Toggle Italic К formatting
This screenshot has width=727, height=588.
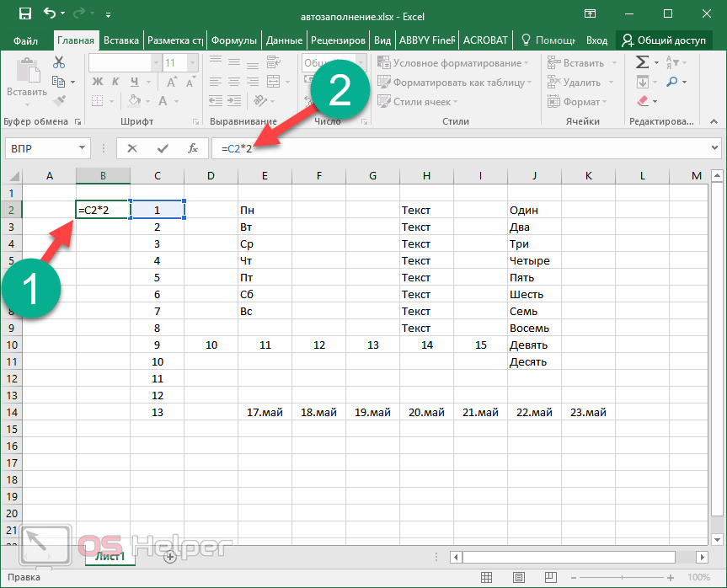pos(115,82)
